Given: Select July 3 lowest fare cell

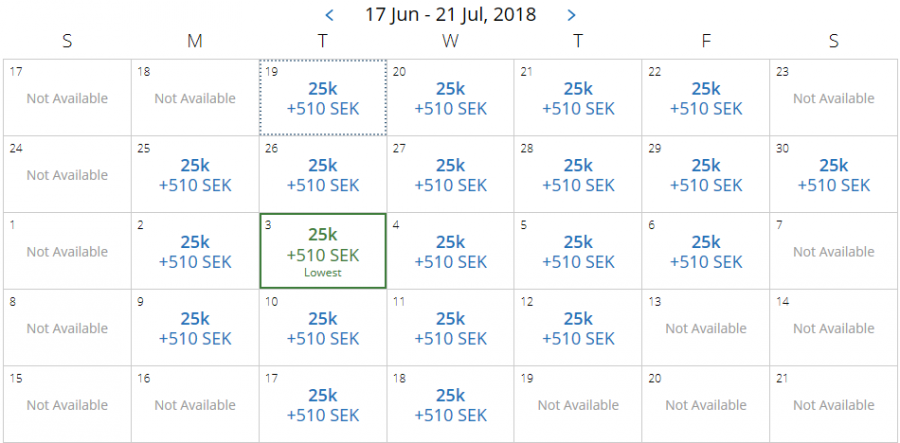Looking at the screenshot, I should coord(323,251).
